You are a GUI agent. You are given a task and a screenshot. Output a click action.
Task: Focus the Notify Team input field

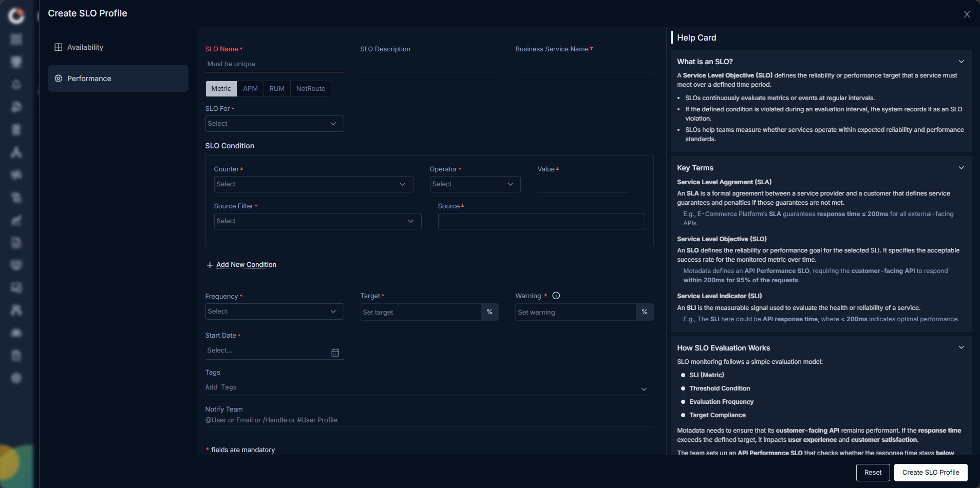[x=429, y=420]
